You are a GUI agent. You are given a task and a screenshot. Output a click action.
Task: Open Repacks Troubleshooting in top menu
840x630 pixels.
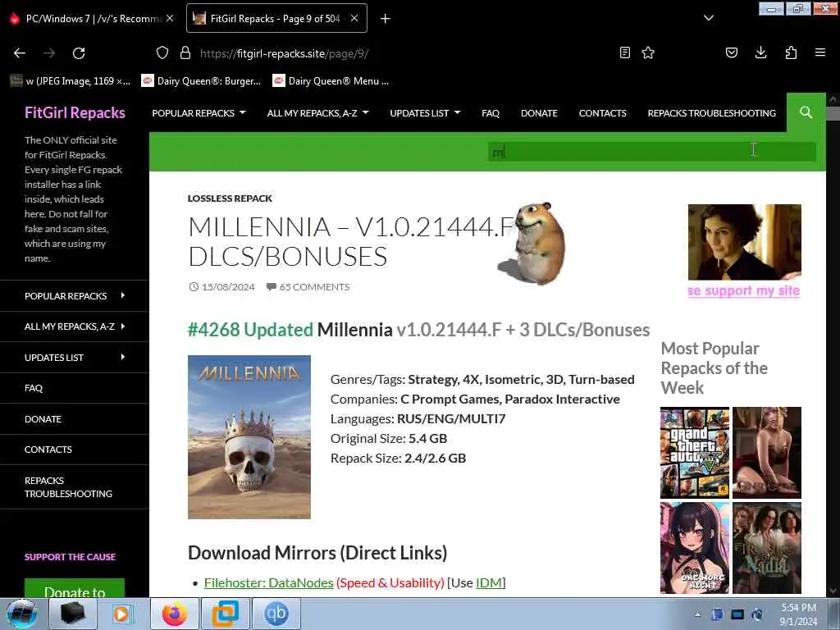(711, 113)
